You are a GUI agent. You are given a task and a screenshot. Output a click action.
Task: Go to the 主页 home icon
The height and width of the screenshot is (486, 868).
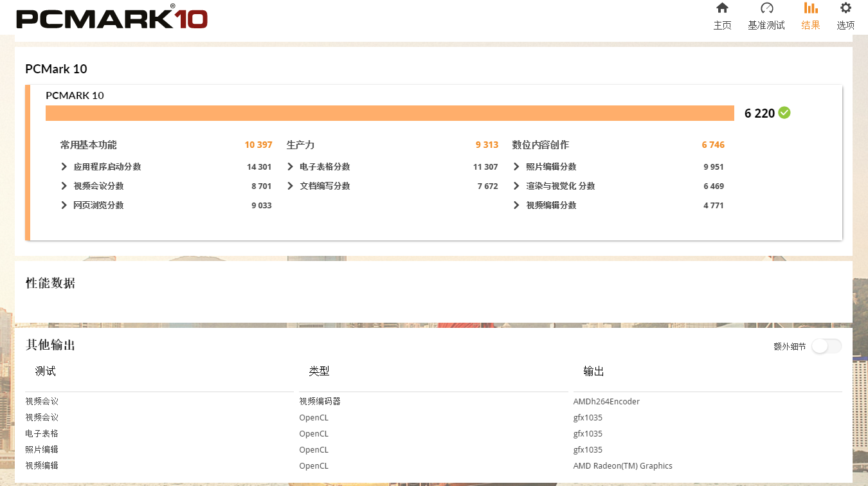pos(722,8)
